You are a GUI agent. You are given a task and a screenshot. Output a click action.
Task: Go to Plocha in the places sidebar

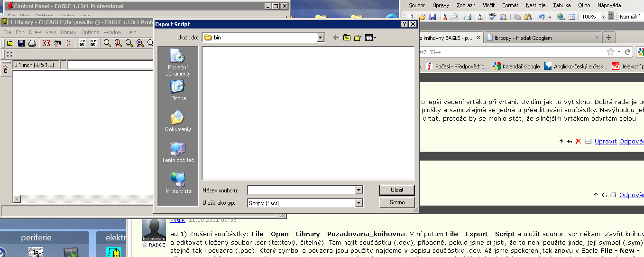click(178, 91)
